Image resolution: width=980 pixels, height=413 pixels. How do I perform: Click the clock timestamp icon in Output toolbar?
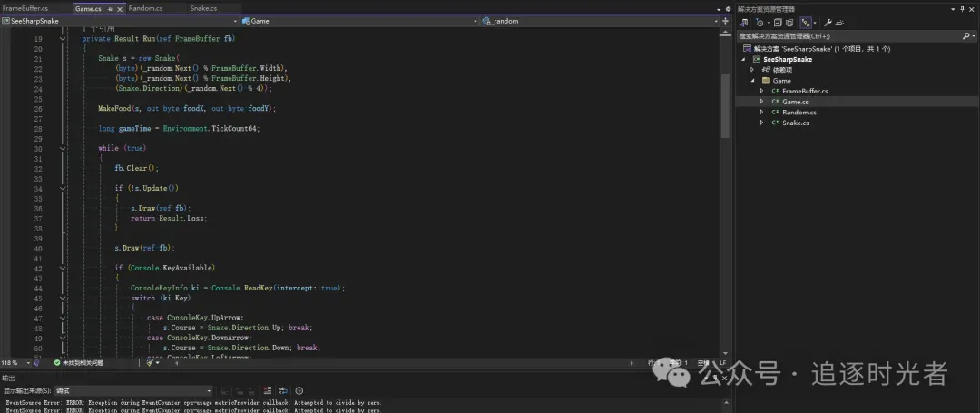[299, 391]
